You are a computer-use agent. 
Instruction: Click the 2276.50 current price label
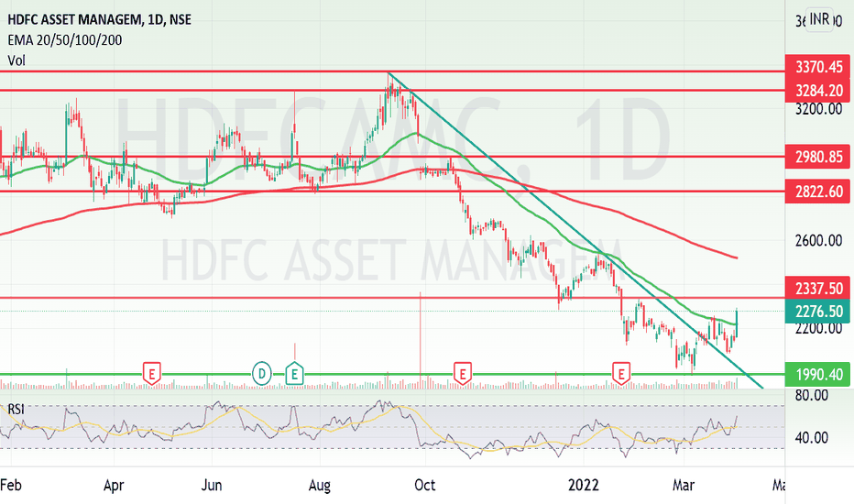coord(817,312)
